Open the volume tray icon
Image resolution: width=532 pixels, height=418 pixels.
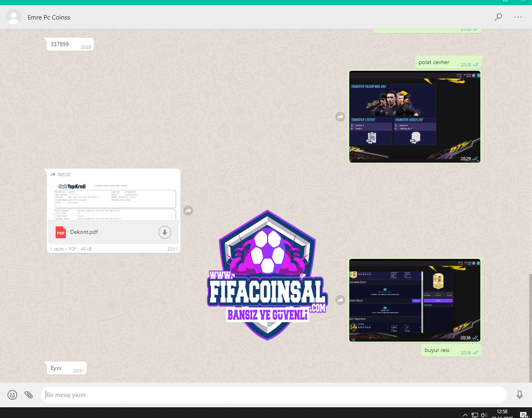coord(484,415)
